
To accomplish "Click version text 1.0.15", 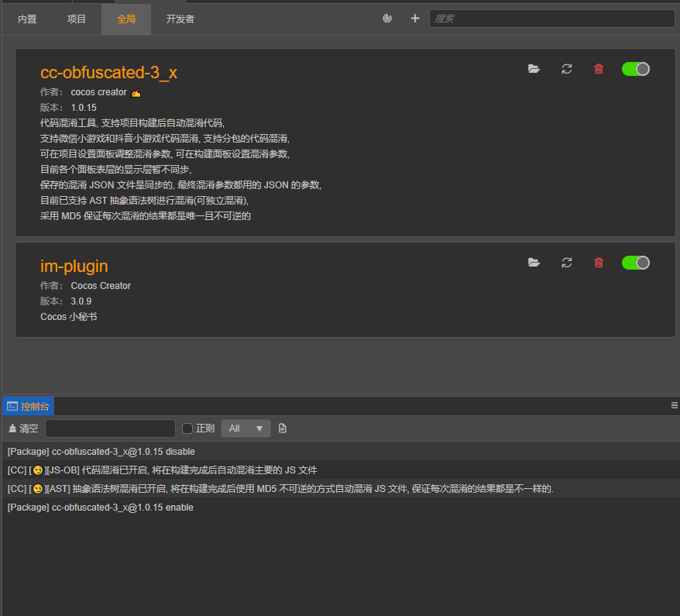I will click(84, 108).
